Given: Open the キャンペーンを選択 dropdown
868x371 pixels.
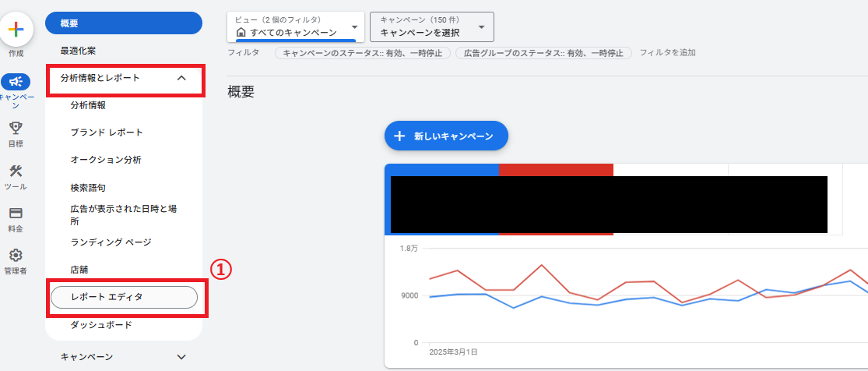Looking at the screenshot, I should (x=432, y=27).
